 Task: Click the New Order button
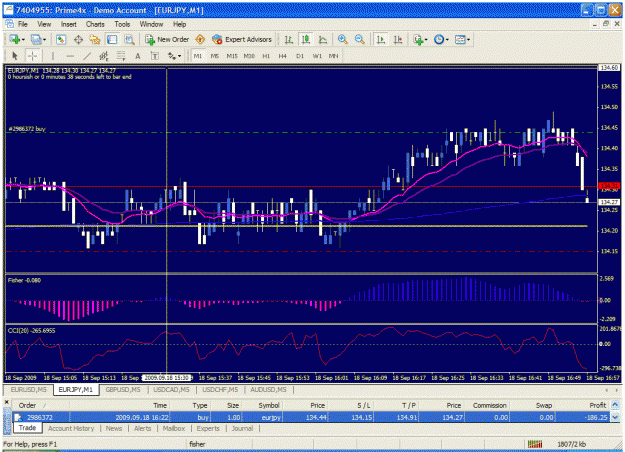click(x=167, y=39)
